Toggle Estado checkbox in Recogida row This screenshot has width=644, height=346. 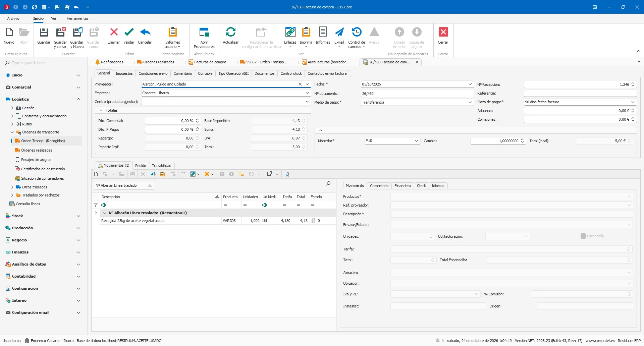[x=313, y=221]
